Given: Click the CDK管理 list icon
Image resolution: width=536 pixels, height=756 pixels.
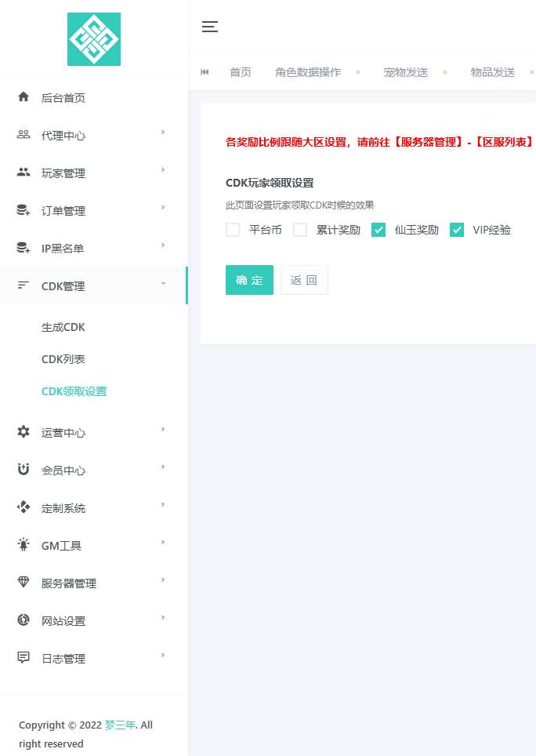Looking at the screenshot, I should point(23,285).
